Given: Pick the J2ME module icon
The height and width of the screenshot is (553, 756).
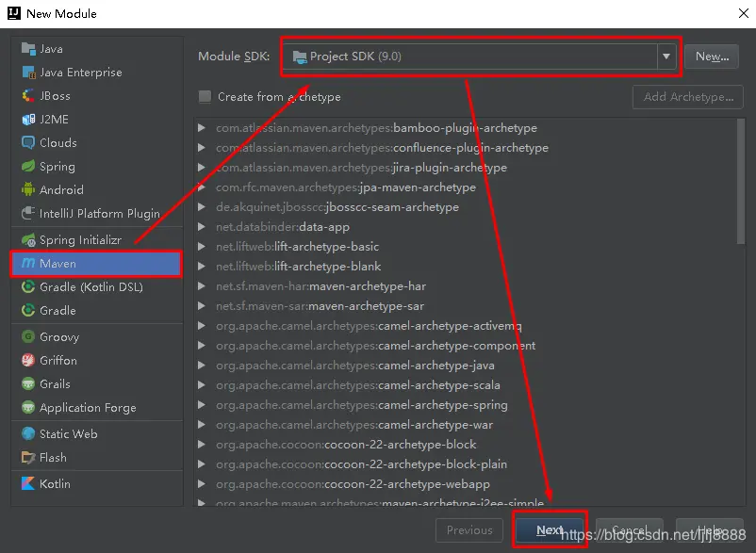Looking at the screenshot, I should pos(28,119).
